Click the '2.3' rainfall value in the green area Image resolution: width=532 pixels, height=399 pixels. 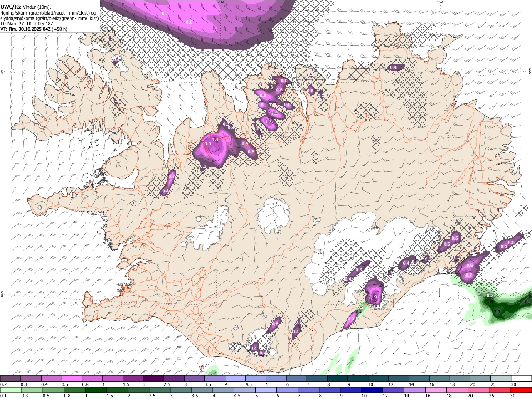click(x=497, y=311)
